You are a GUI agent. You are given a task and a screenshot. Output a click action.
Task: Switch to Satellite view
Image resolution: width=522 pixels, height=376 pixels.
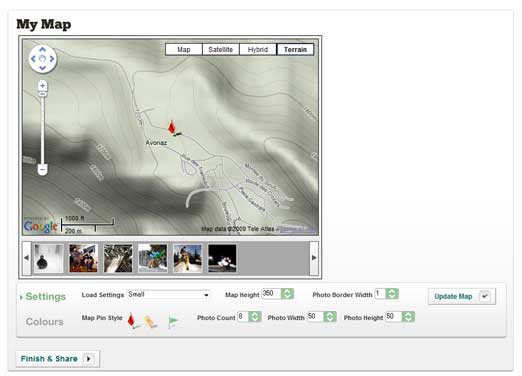click(x=220, y=49)
